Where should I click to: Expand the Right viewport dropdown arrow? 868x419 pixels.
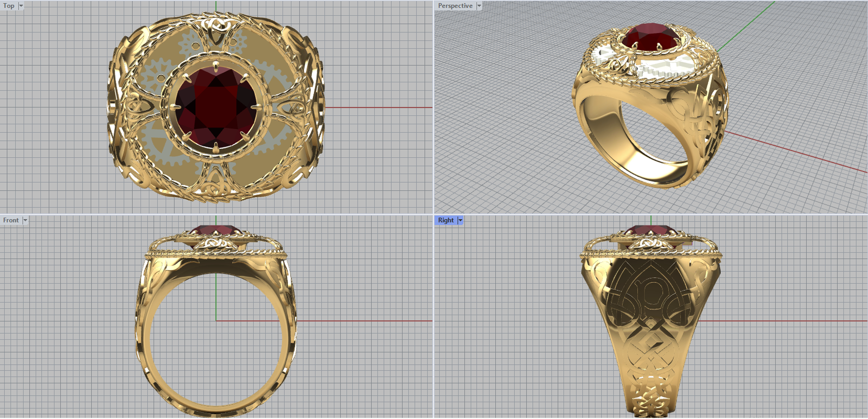461,220
